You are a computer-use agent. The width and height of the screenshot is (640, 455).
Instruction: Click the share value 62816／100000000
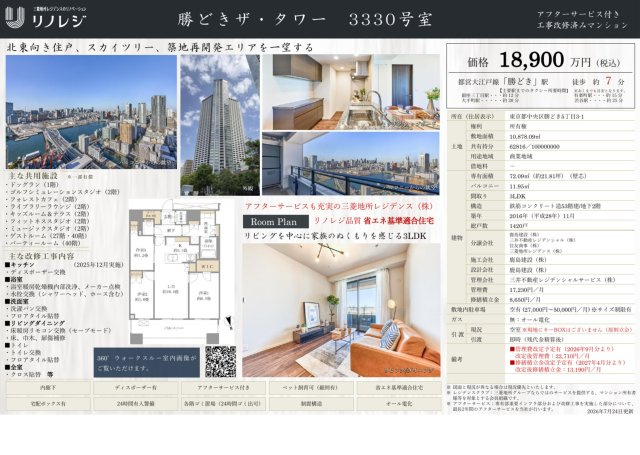pyautogui.click(x=534, y=146)
